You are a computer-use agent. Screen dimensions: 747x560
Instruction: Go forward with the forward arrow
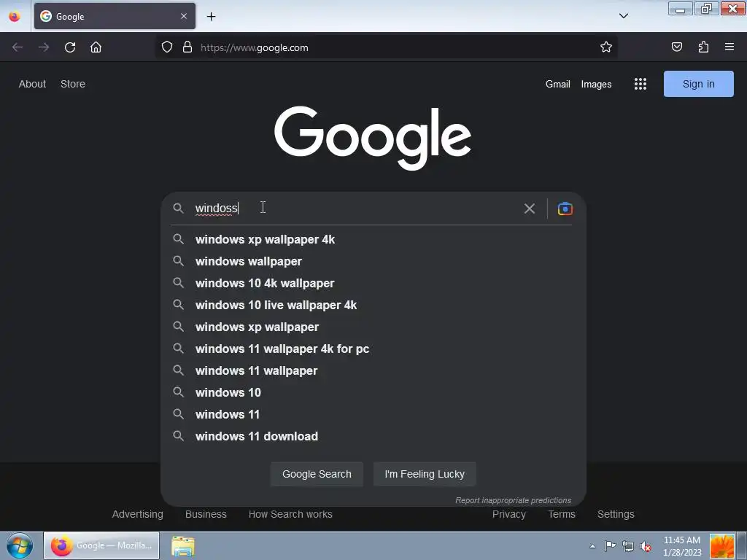44,47
